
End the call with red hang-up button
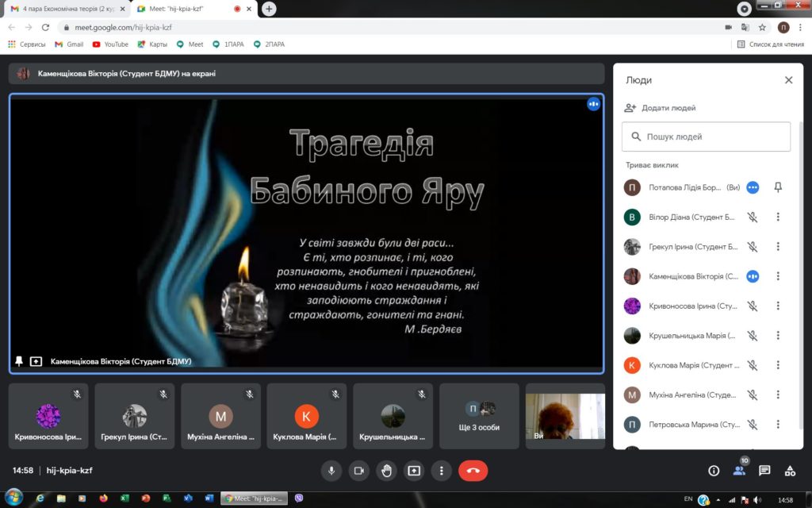pos(473,471)
